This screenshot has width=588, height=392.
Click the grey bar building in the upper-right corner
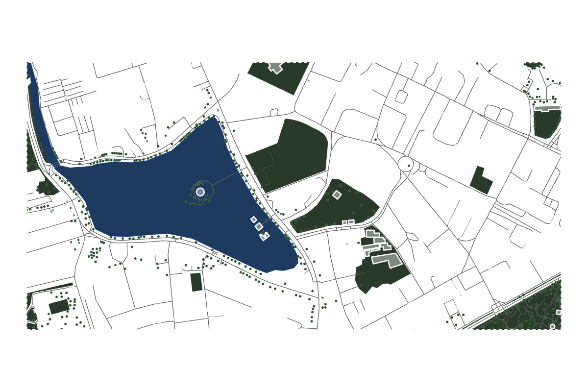click(547, 108)
